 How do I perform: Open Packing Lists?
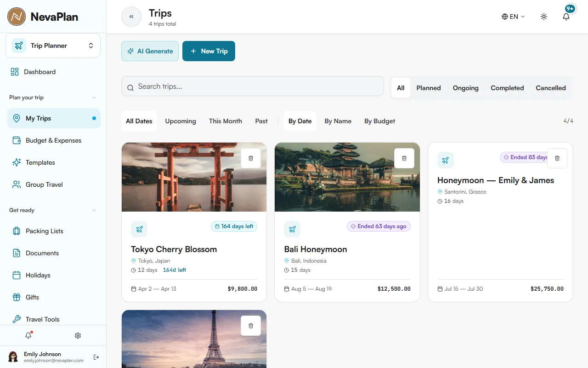pyautogui.click(x=54, y=231)
